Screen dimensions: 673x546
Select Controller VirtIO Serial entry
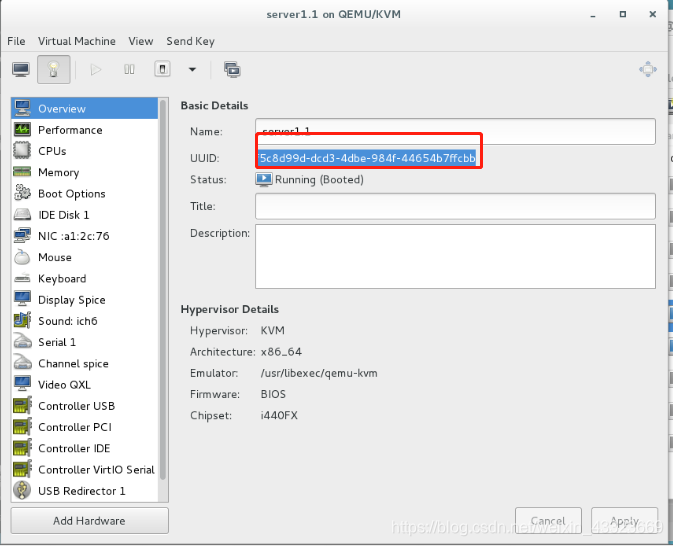[x=85, y=470]
